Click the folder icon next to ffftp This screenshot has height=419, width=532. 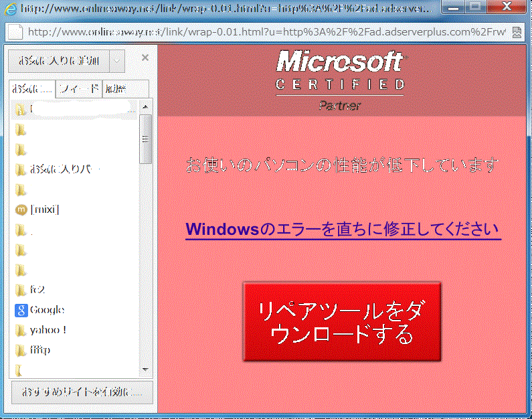click(x=21, y=350)
